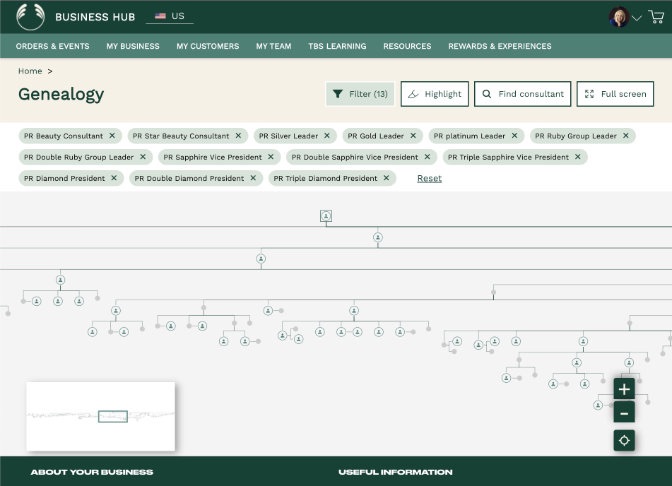
Task: Click the Find consultant button
Action: tap(522, 94)
